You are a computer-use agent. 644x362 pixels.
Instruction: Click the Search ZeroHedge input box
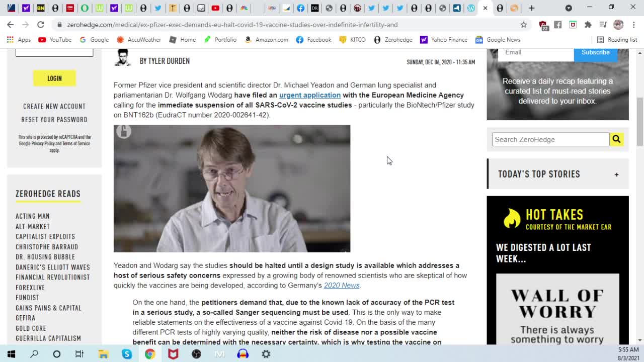click(x=550, y=139)
